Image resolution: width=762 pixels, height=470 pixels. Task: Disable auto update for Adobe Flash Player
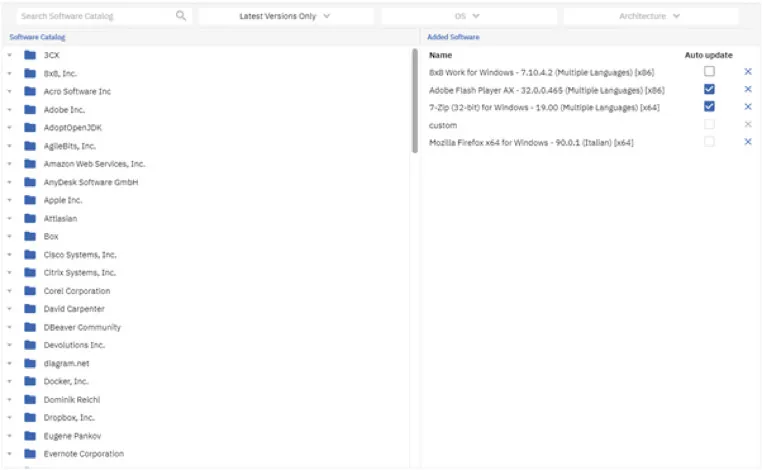point(709,90)
